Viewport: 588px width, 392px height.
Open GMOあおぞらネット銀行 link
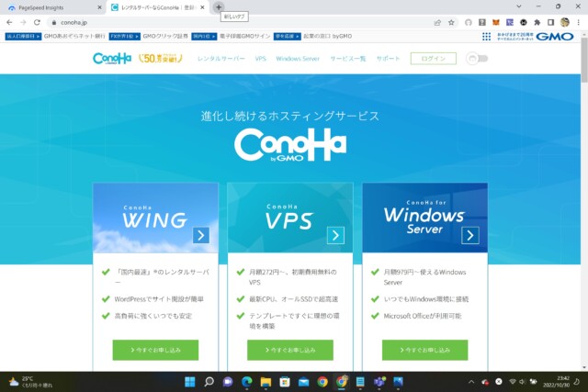tap(74, 37)
